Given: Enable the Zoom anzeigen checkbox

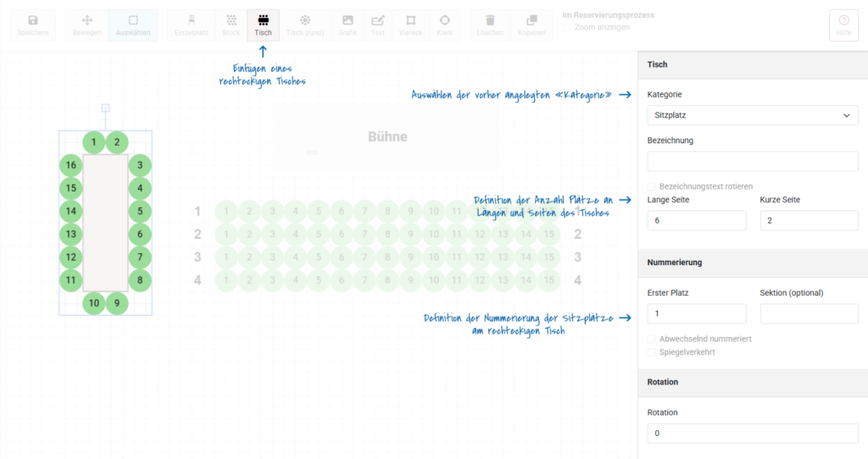Looking at the screenshot, I should pyautogui.click(x=567, y=28).
